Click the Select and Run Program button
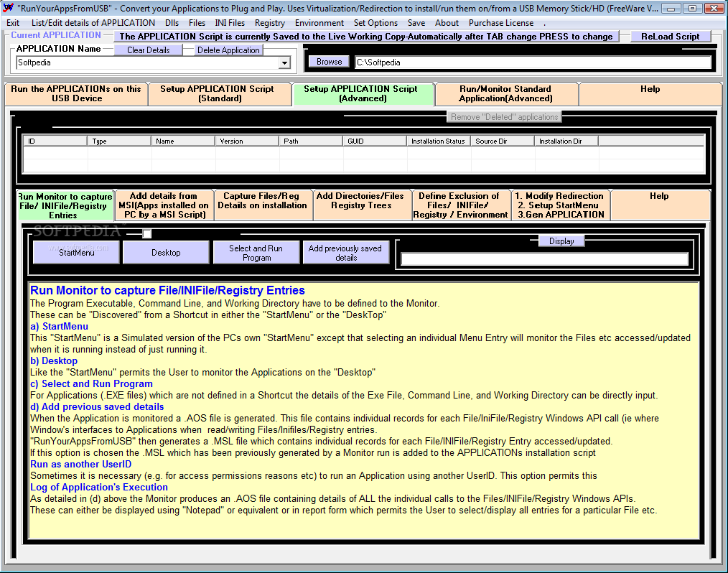The image size is (728, 573). click(x=256, y=252)
